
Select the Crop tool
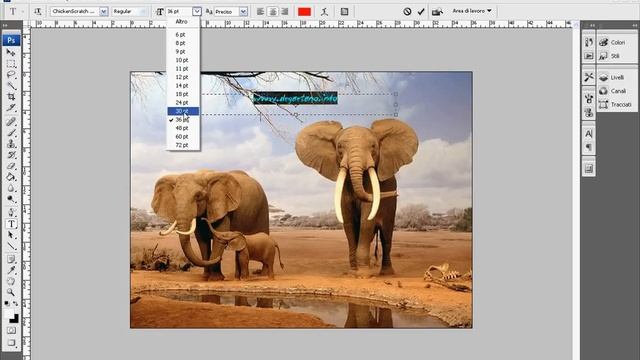click(11, 97)
